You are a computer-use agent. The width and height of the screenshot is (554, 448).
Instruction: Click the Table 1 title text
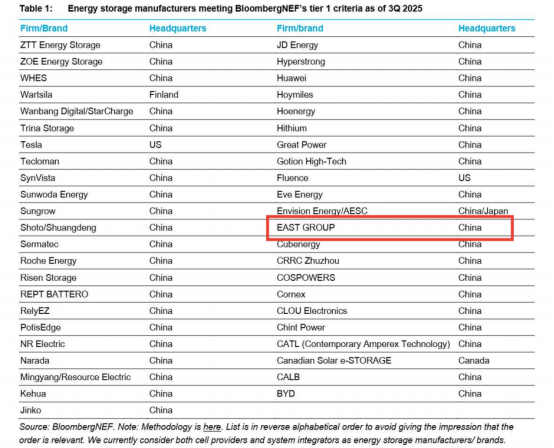tap(221, 8)
